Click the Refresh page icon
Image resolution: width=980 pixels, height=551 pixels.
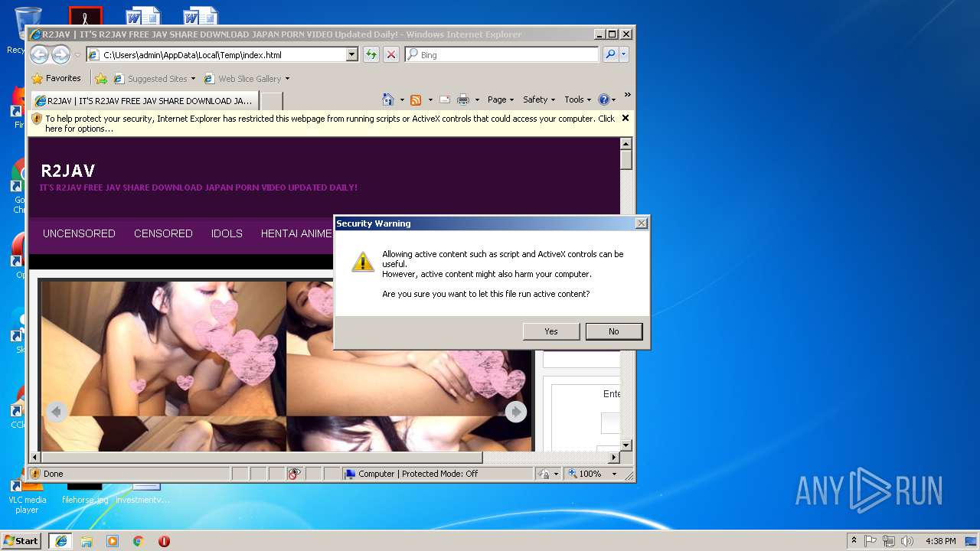click(x=371, y=54)
